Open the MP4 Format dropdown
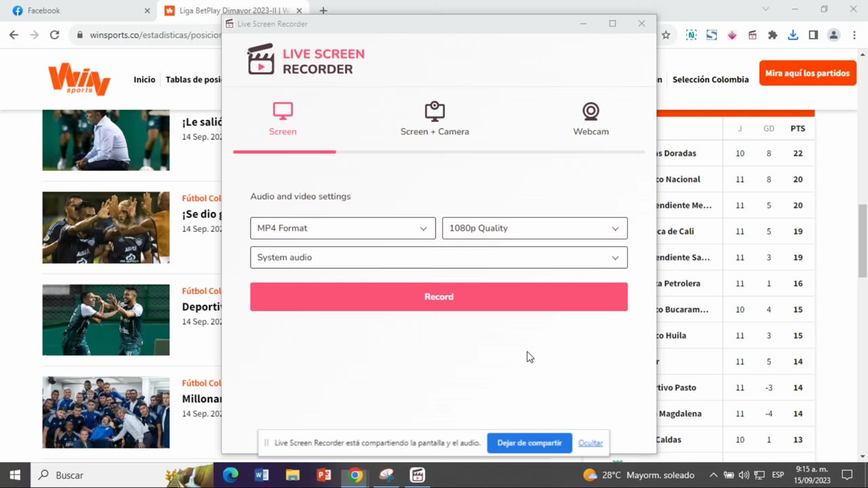868x488 pixels. (x=343, y=228)
